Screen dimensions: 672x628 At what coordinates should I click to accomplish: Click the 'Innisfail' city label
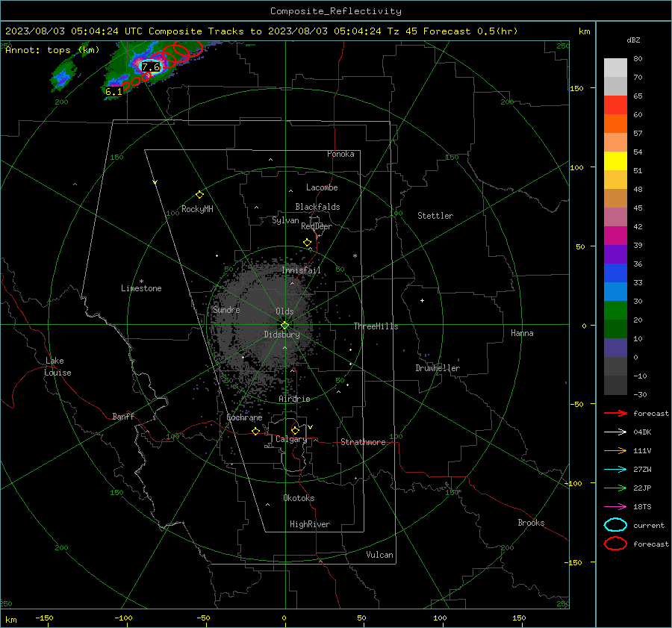pos(301,270)
